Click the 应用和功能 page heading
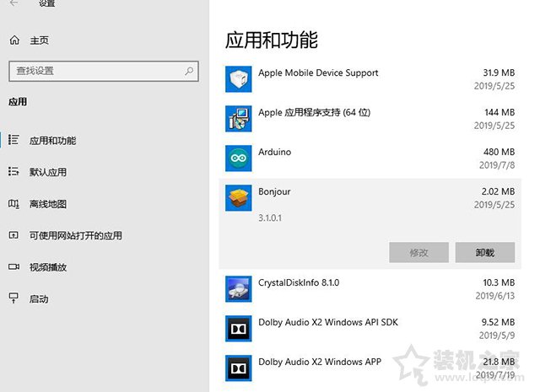Screen dimensions: 540x392 click(272, 40)
